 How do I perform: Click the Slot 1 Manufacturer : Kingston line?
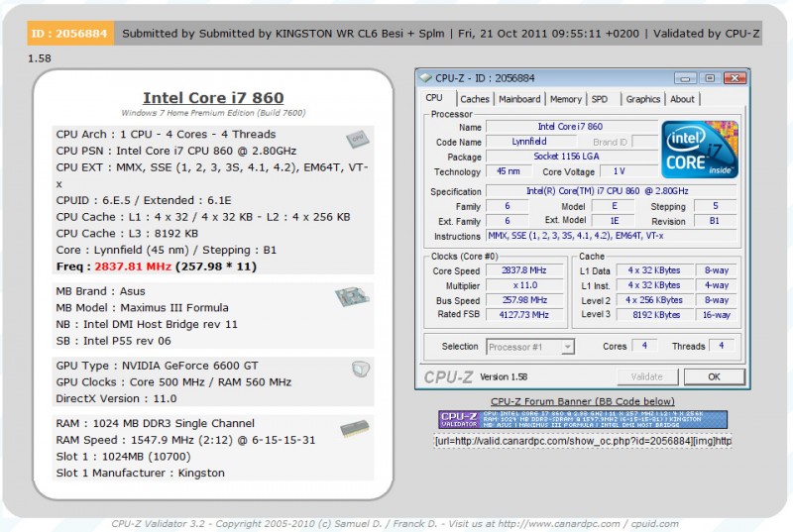click(x=140, y=473)
